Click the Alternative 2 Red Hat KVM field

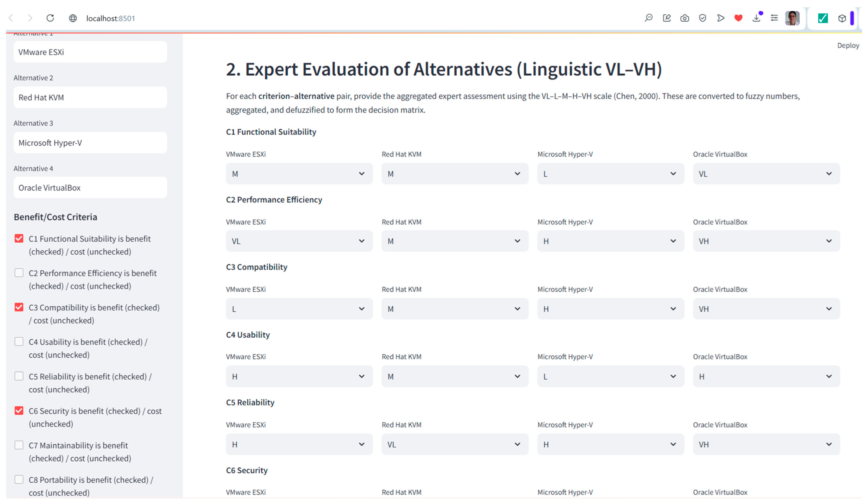pos(90,98)
